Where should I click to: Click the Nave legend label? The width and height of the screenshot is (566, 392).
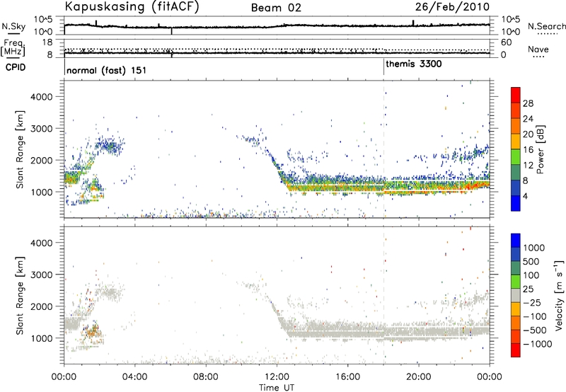[538, 50]
